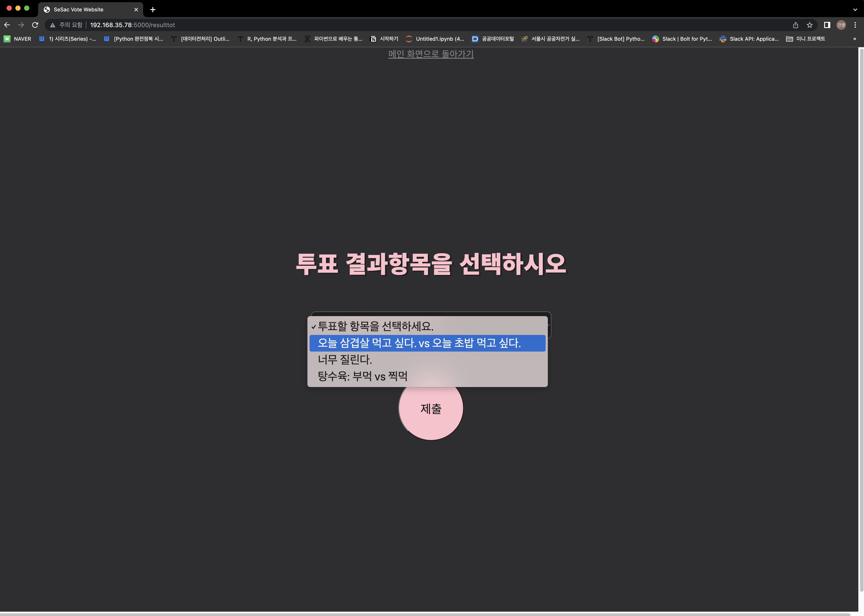Screen dimensions: 864x616
Task: Choose 탕수육: 부먹 vs 찍먹 option
Action: (x=362, y=376)
